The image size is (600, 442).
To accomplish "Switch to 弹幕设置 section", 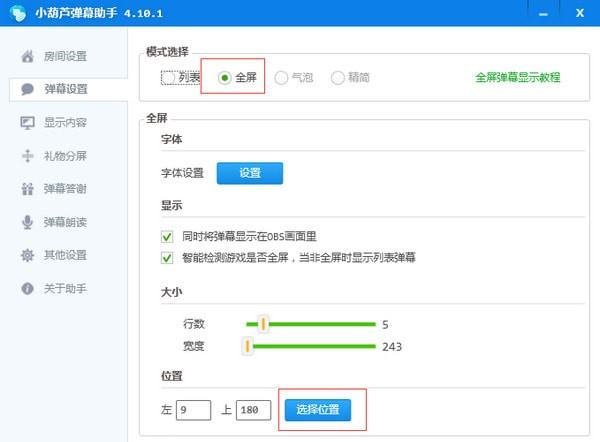I will pos(68,89).
